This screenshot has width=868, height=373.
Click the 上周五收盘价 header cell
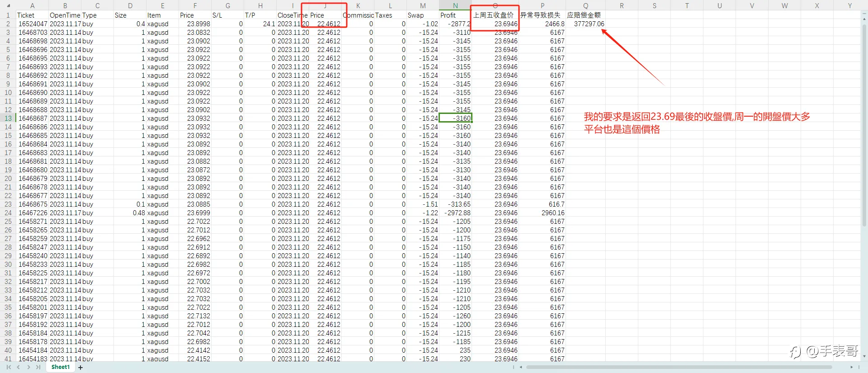click(495, 15)
